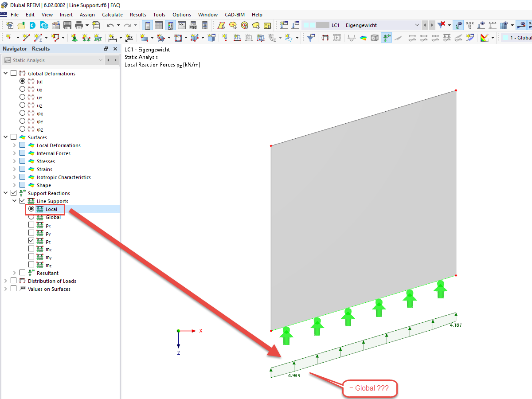Viewport: 532px width, 399px height.
Task: Select the uZ deformation radio button
Action: pyautogui.click(x=22, y=105)
